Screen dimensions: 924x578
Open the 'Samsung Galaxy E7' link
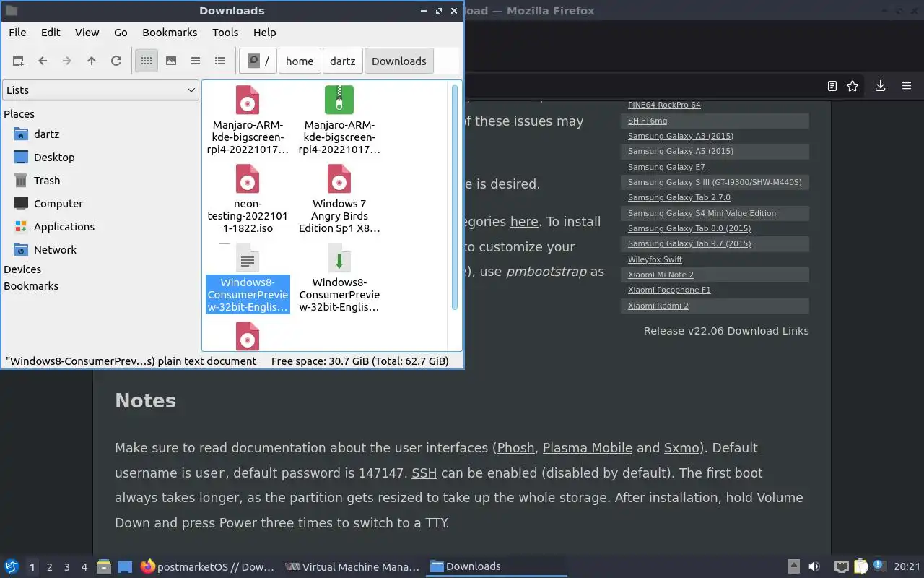(666, 168)
